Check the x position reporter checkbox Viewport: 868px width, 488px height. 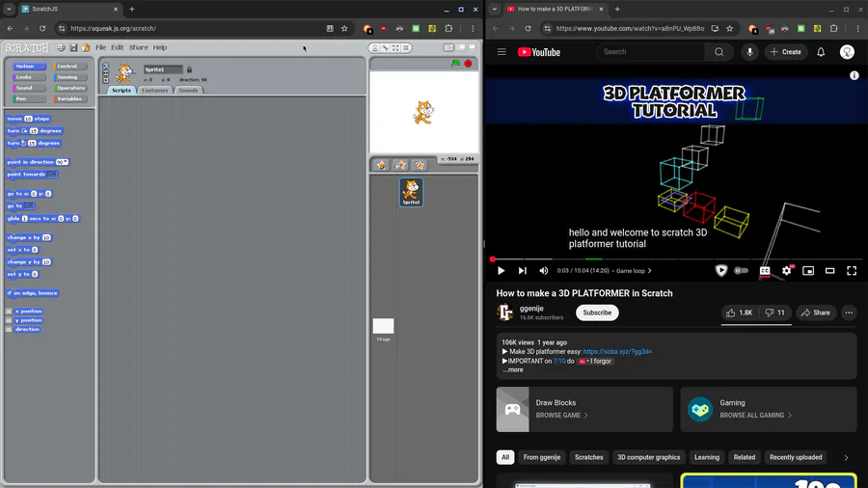pos(9,311)
